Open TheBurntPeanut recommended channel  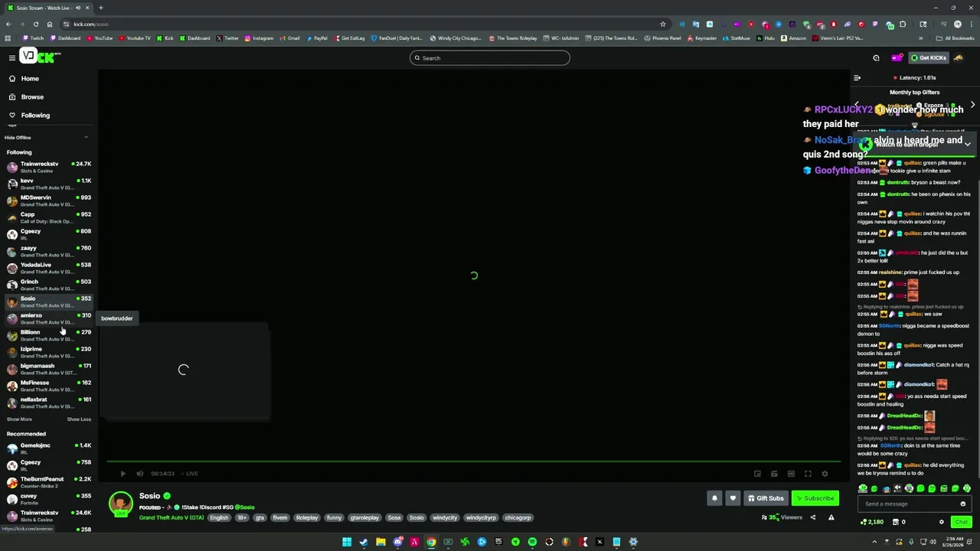48,481
